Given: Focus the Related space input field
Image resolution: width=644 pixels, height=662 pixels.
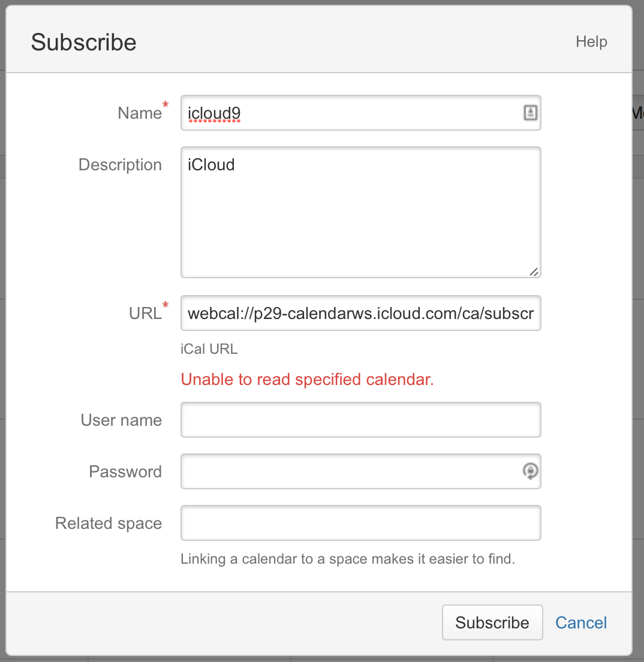Looking at the screenshot, I should tap(360, 523).
